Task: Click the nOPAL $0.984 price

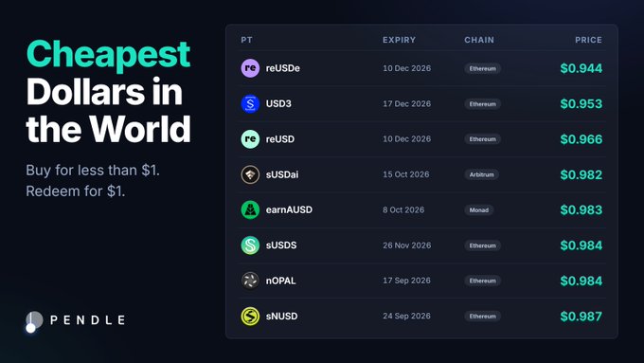Action: coord(581,281)
